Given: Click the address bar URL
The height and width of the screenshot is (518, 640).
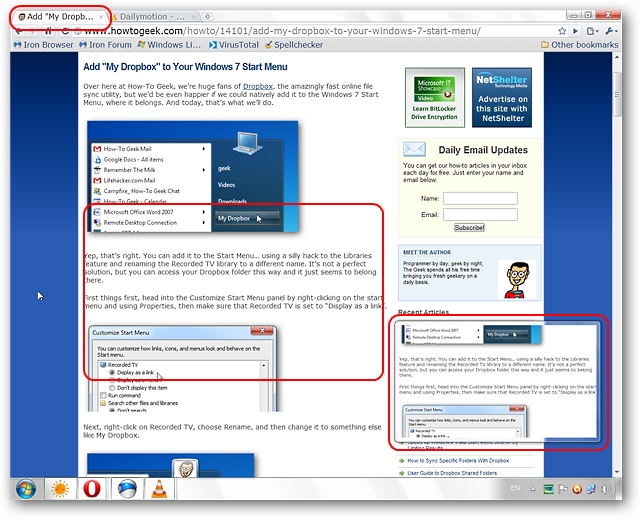Looking at the screenshot, I should (282, 31).
